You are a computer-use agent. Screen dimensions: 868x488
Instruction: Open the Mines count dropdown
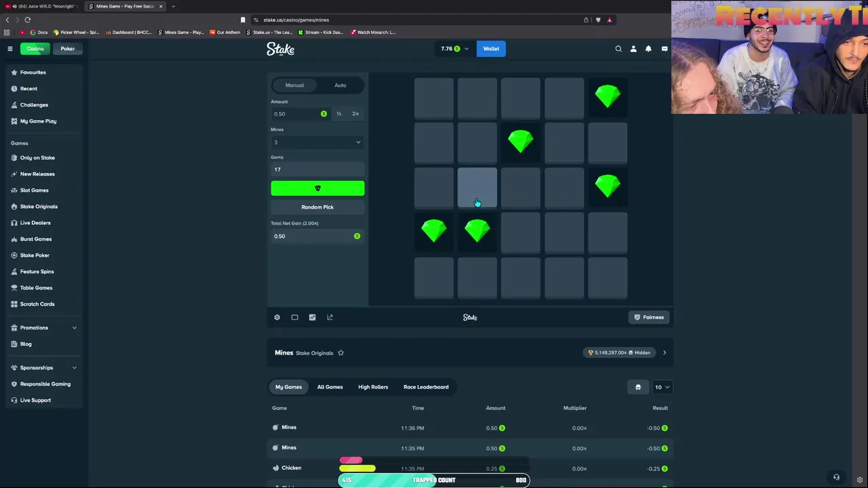click(x=317, y=142)
